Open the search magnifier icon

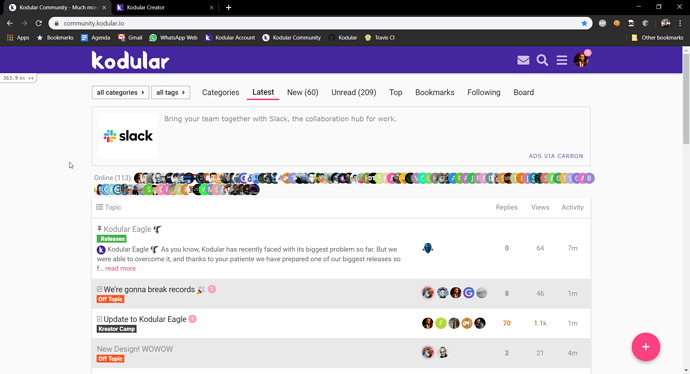542,60
